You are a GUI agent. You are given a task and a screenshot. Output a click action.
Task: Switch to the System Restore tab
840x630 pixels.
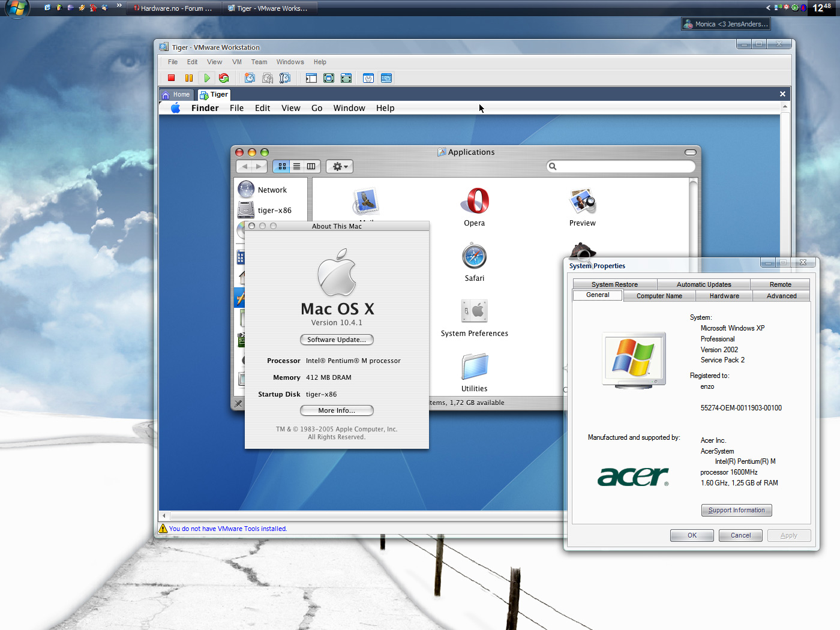[x=615, y=284]
